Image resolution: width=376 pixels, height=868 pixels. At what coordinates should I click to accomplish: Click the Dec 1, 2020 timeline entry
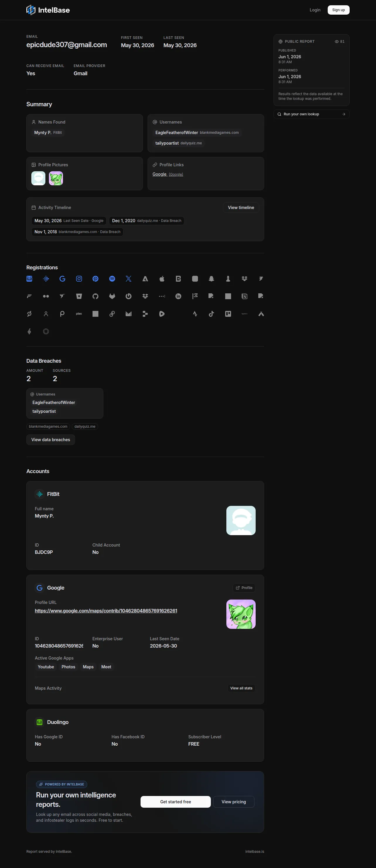pyautogui.click(x=146, y=221)
